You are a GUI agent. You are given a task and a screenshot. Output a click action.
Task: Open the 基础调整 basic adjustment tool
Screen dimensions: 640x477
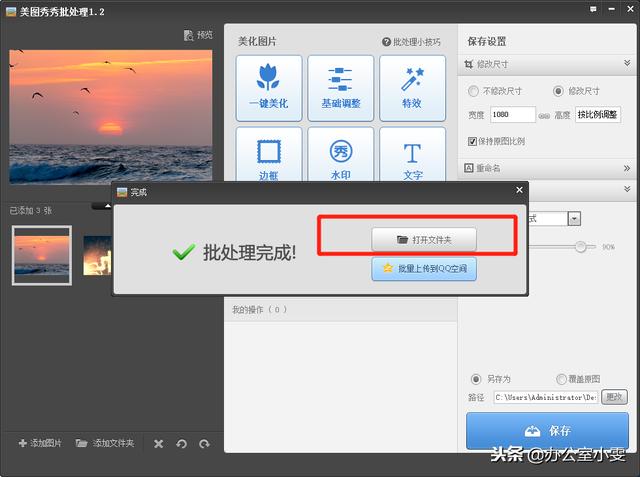coord(340,88)
